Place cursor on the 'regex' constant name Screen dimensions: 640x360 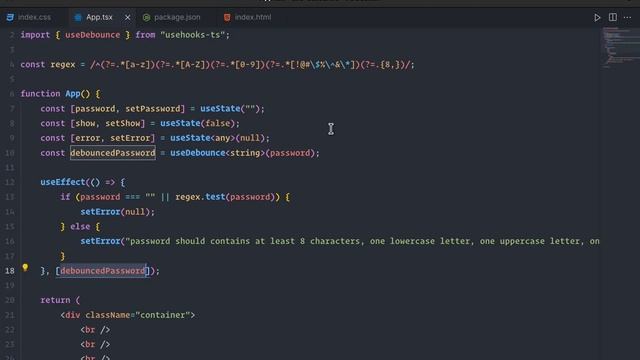(63, 64)
